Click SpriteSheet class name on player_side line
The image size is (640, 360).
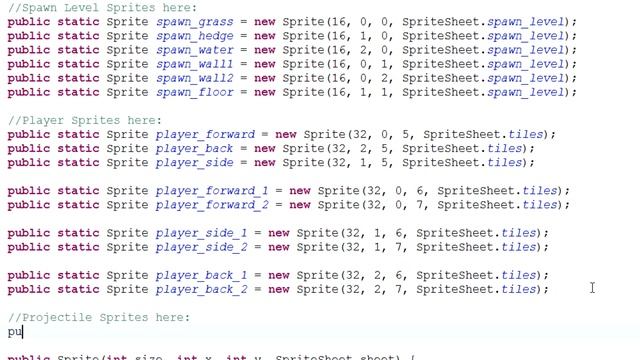pos(442,162)
